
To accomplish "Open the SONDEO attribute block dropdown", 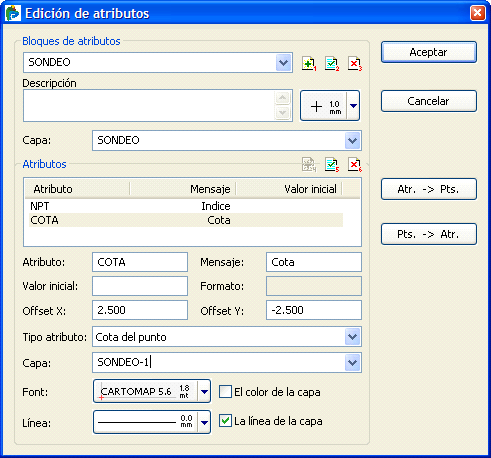I will tap(284, 62).
